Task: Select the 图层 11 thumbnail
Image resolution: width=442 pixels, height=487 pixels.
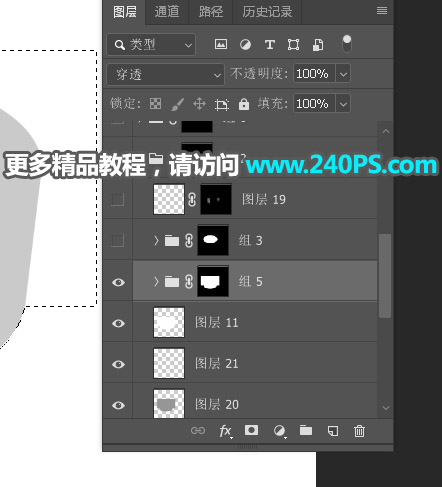Action: click(x=169, y=322)
